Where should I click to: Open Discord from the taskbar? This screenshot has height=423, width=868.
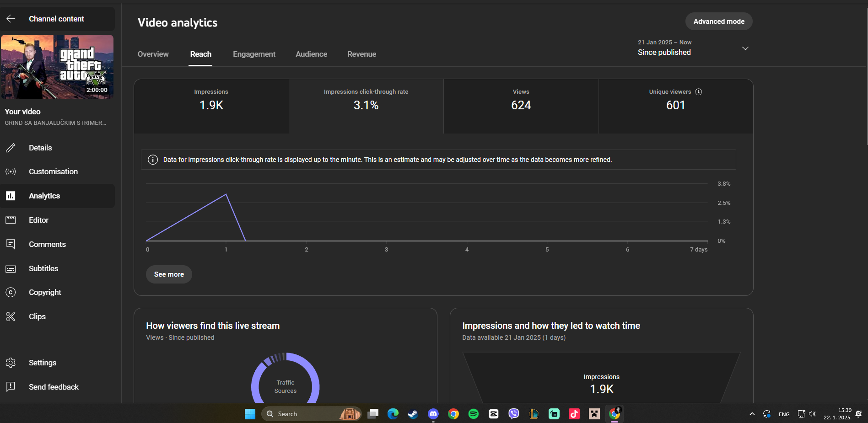click(433, 414)
